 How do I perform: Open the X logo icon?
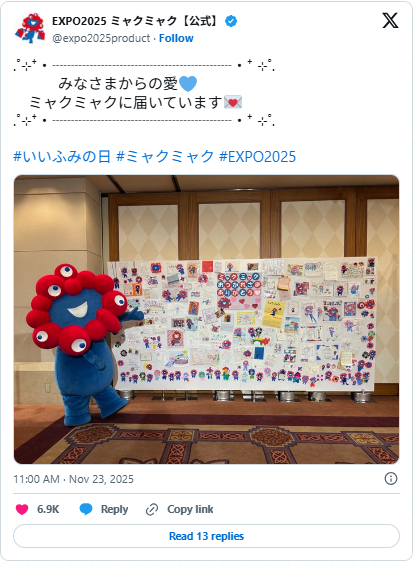(x=390, y=21)
